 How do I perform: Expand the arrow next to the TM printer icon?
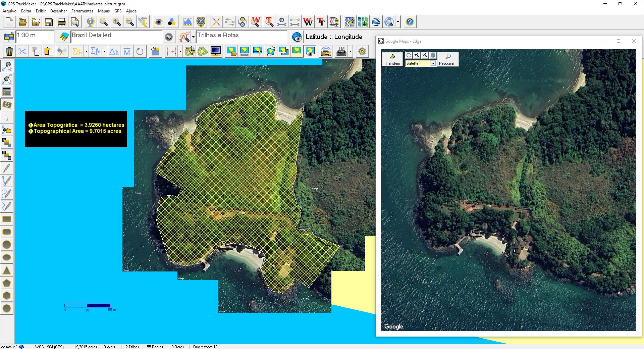[350, 52]
